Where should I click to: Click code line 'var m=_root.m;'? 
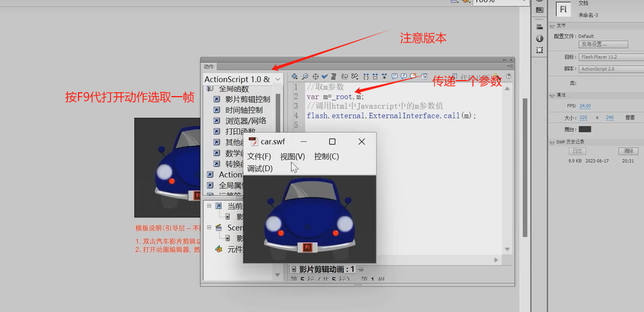click(x=335, y=97)
